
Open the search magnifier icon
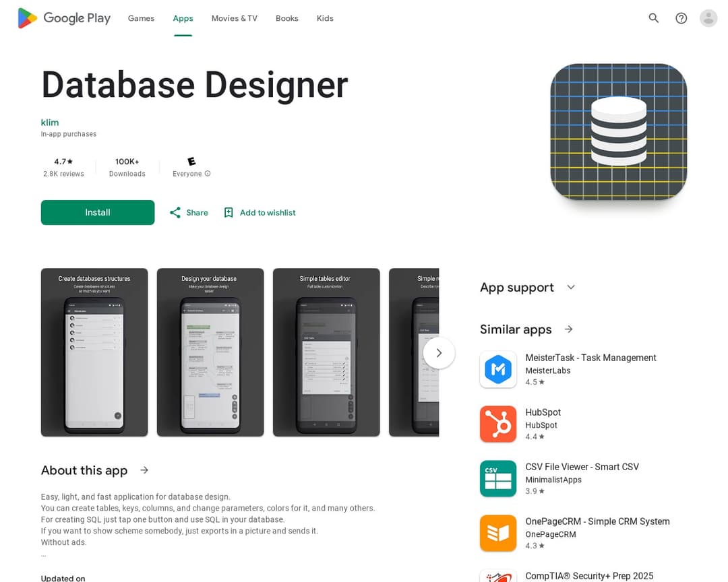(654, 18)
